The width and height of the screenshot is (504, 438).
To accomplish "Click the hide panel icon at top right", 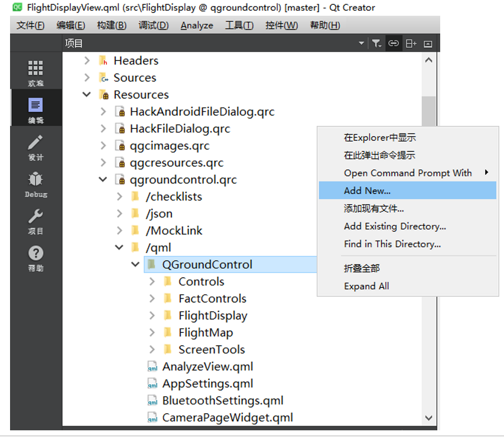I will click(x=427, y=43).
